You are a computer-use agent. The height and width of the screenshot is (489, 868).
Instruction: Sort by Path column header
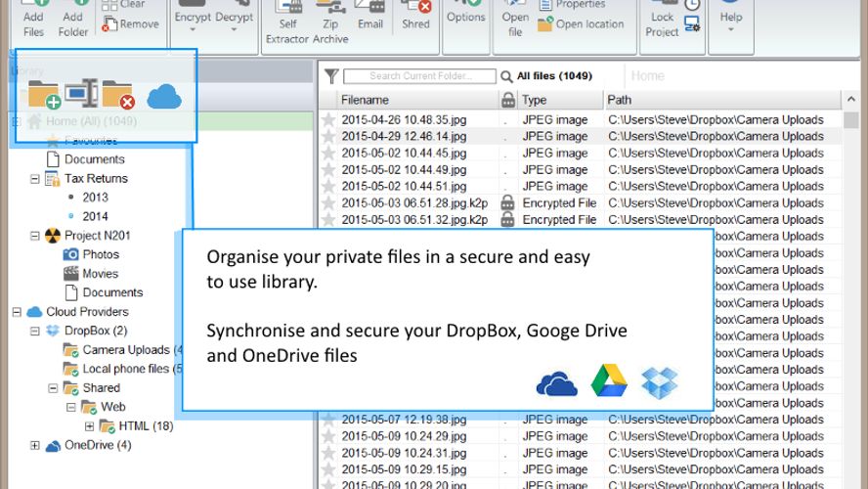coord(722,100)
